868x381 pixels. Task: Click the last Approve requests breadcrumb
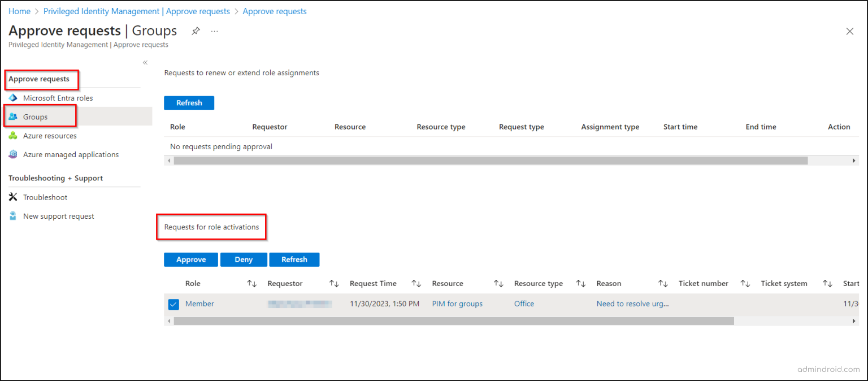click(x=275, y=11)
